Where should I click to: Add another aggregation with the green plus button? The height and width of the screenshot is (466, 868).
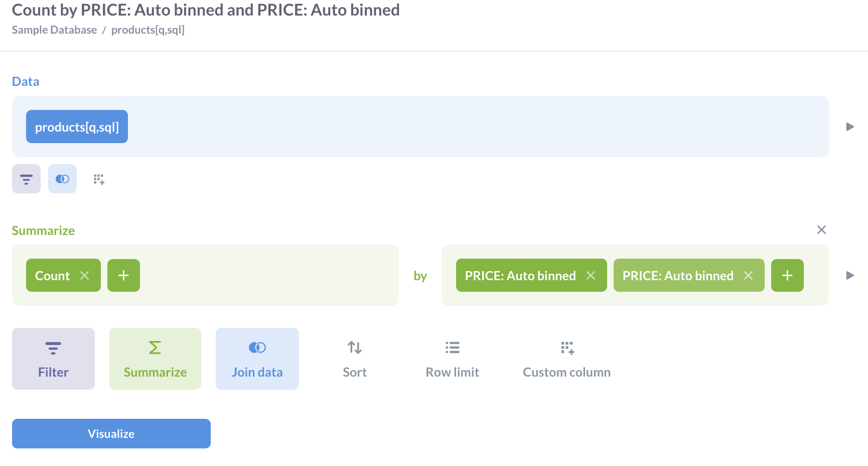click(123, 275)
